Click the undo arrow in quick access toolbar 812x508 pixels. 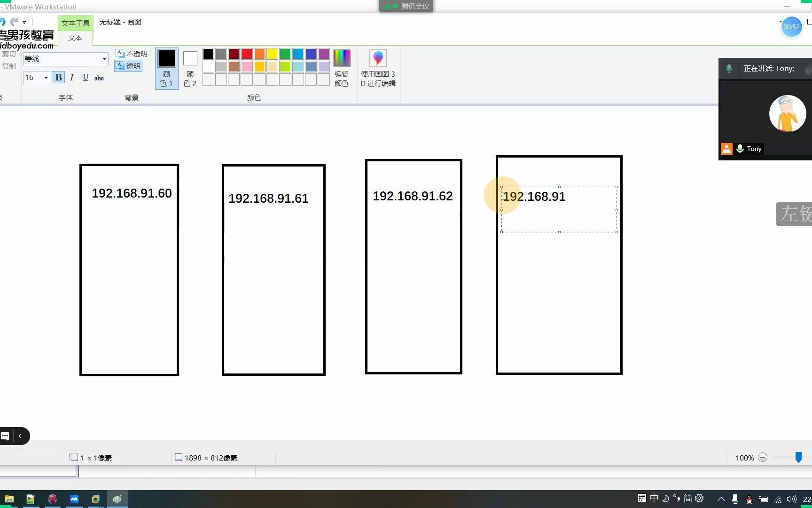click(2, 22)
